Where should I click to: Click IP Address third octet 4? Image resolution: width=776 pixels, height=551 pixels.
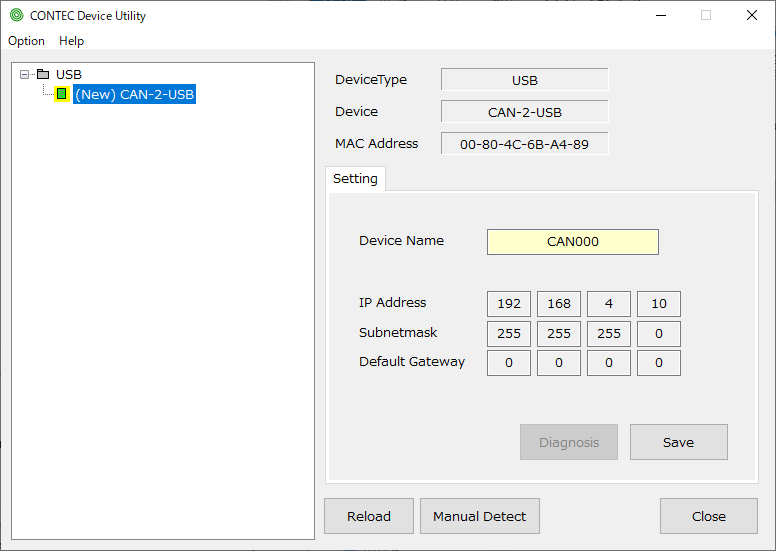point(609,303)
